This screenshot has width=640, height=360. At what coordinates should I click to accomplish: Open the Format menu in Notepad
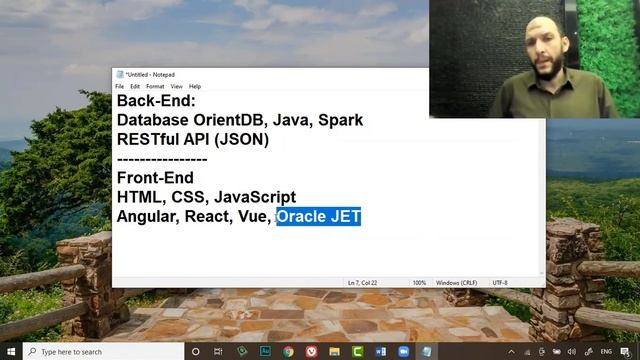tap(155, 87)
